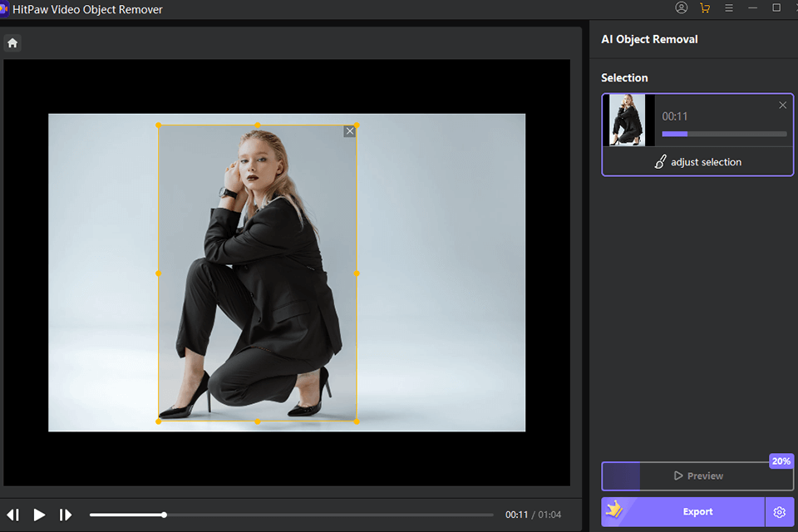
Task: Open the shopping cart icon
Action: 705,8
